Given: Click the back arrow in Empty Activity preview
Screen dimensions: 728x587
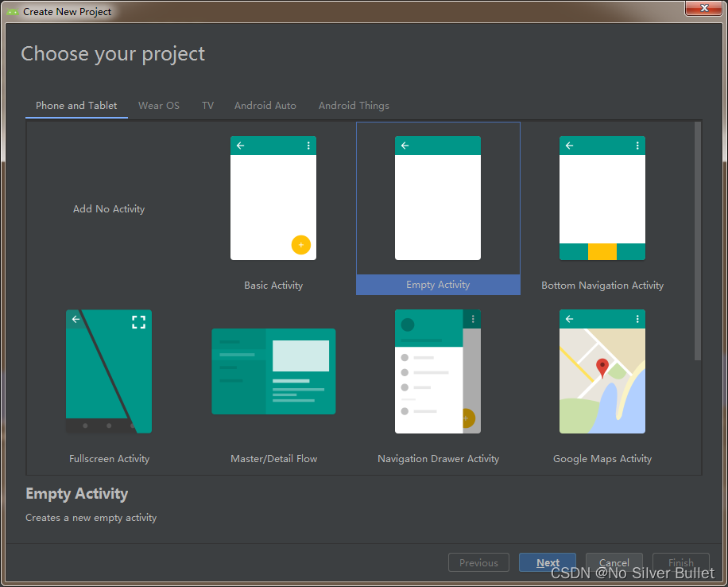Looking at the screenshot, I should (405, 146).
